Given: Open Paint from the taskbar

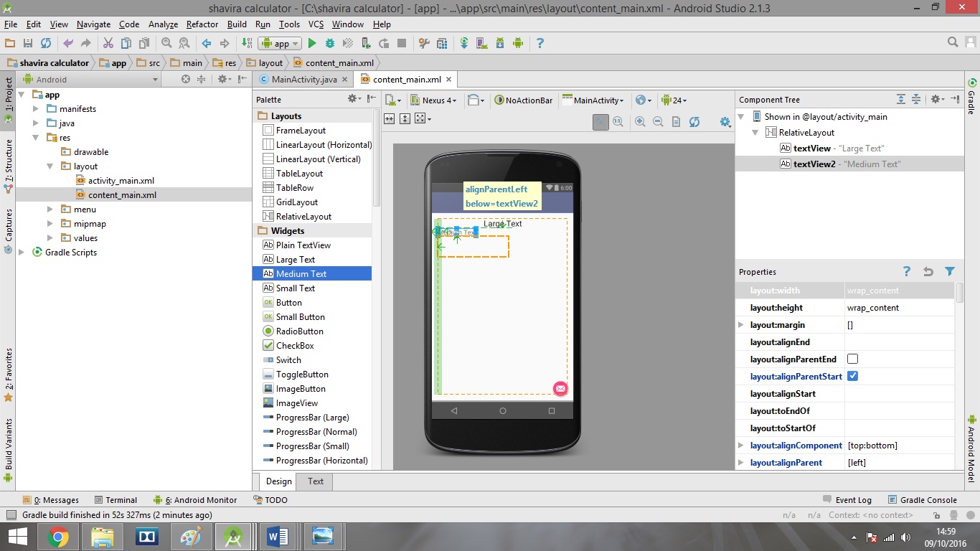Looking at the screenshot, I should click(x=191, y=537).
